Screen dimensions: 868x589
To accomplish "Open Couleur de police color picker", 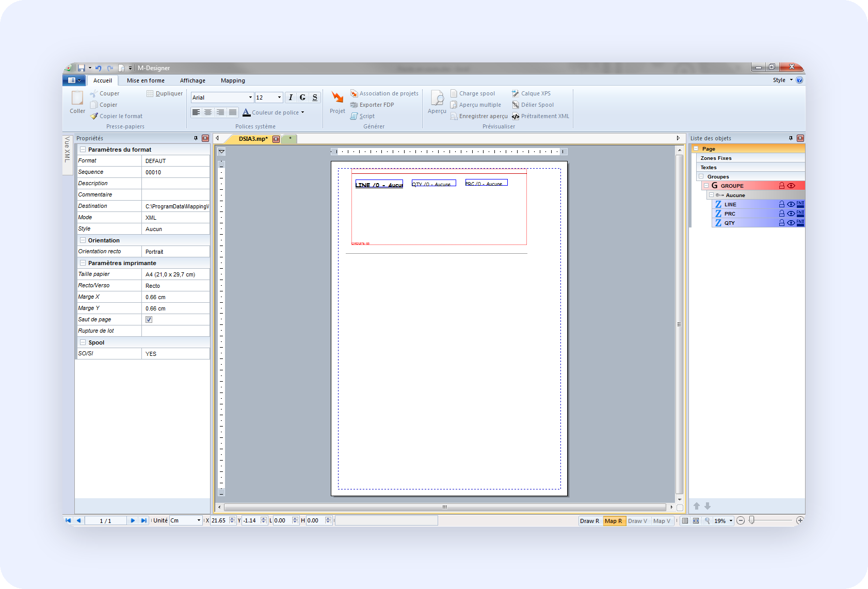I will pyautogui.click(x=274, y=112).
